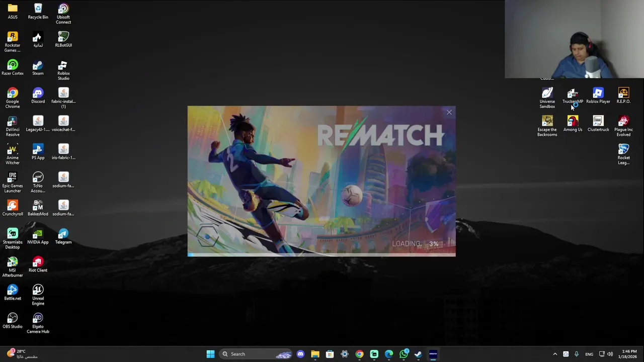This screenshot has width=644, height=362.
Task: Select the Streamlabs Desktop icon
Action: pos(13,239)
